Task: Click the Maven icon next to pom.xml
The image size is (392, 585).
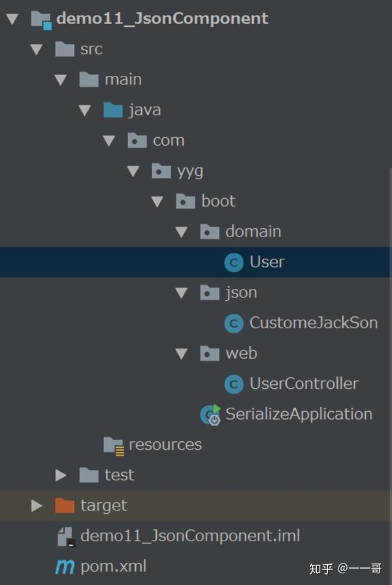Action: tap(64, 565)
